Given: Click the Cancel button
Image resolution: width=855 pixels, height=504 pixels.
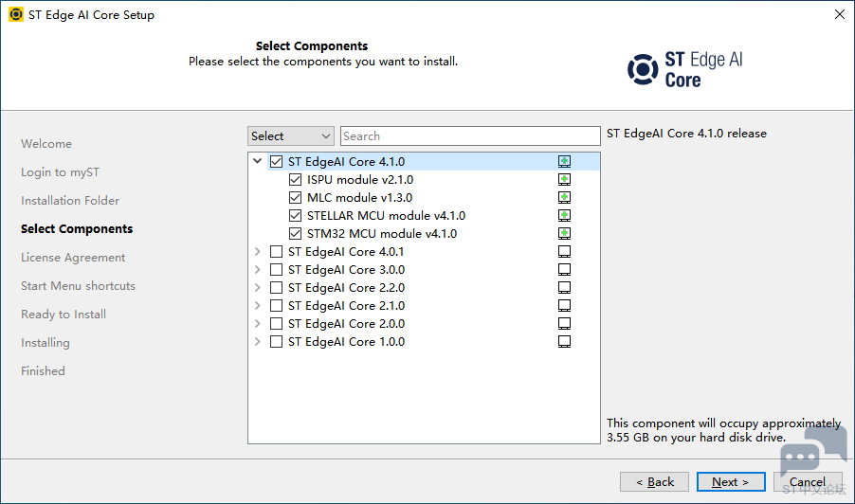Looking at the screenshot, I should click(808, 482).
